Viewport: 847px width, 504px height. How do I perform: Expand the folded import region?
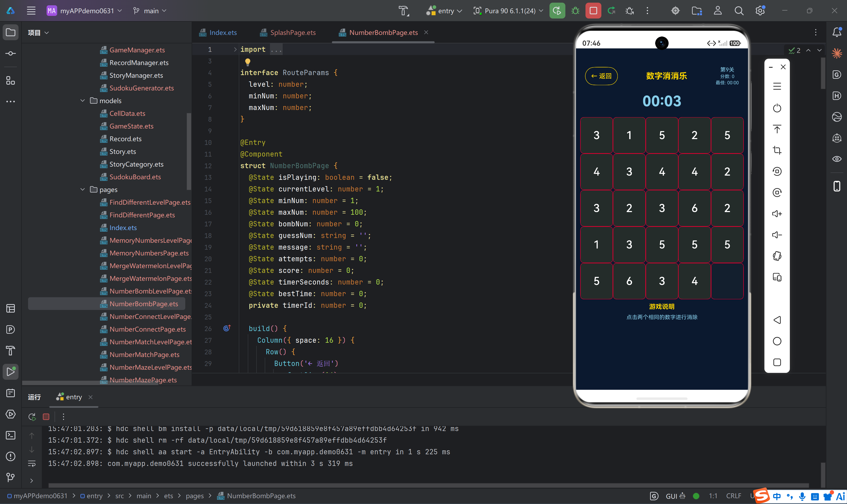coord(235,50)
